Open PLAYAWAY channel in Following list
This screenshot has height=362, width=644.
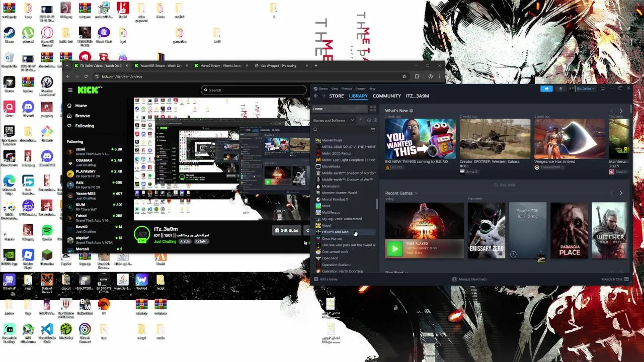coord(96,173)
